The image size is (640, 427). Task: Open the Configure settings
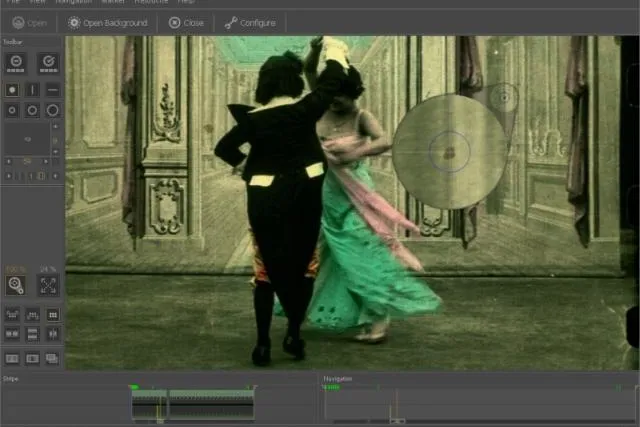(x=250, y=23)
